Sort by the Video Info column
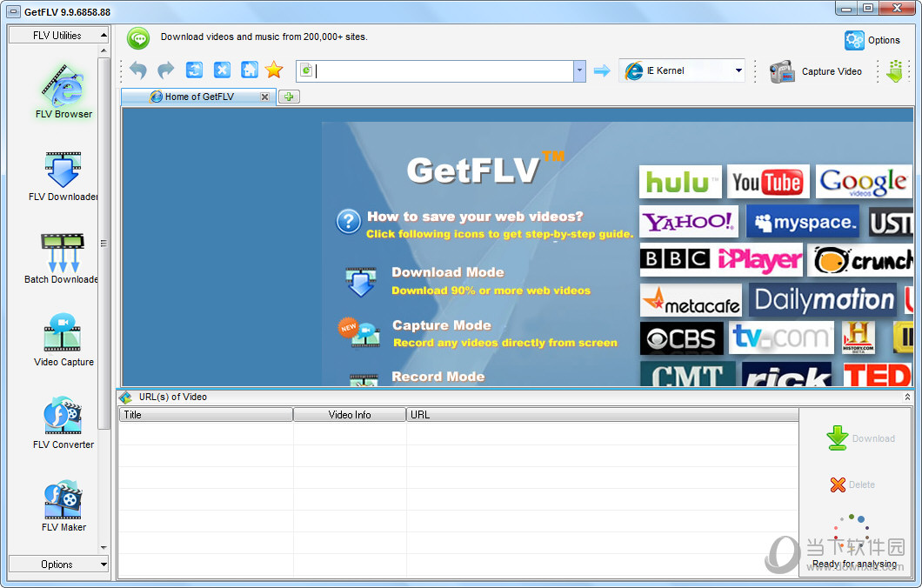 pos(350,415)
